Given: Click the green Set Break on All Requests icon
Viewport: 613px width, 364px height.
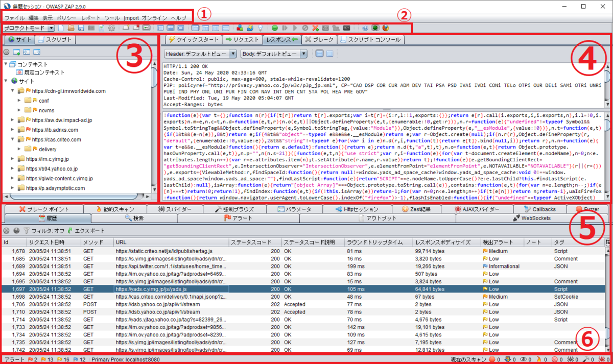Looking at the screenshot, I should (275, 28).
